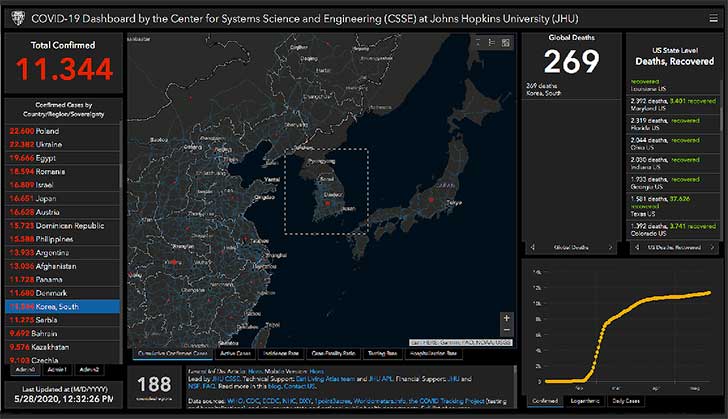Select Serbia in the country list
Screen dimensions: 728x419
(x=63, y=320)
